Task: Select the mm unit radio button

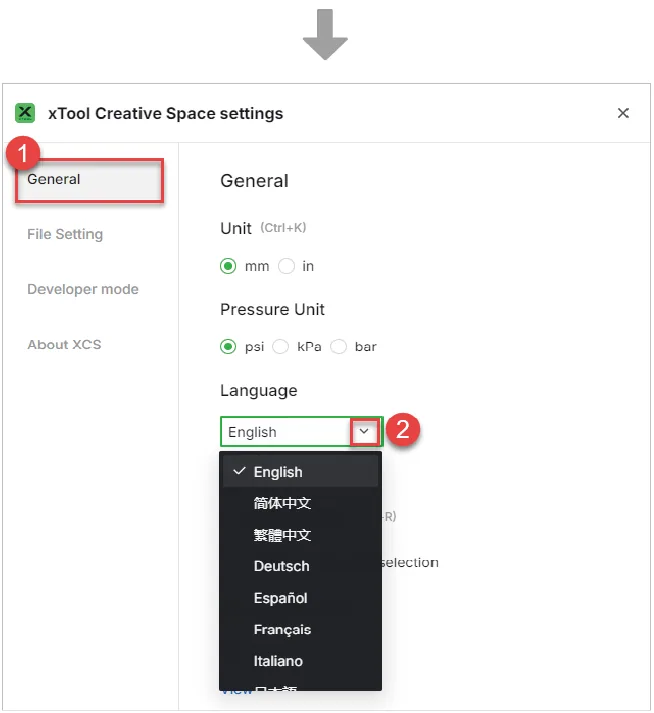Action: [228, 266]
